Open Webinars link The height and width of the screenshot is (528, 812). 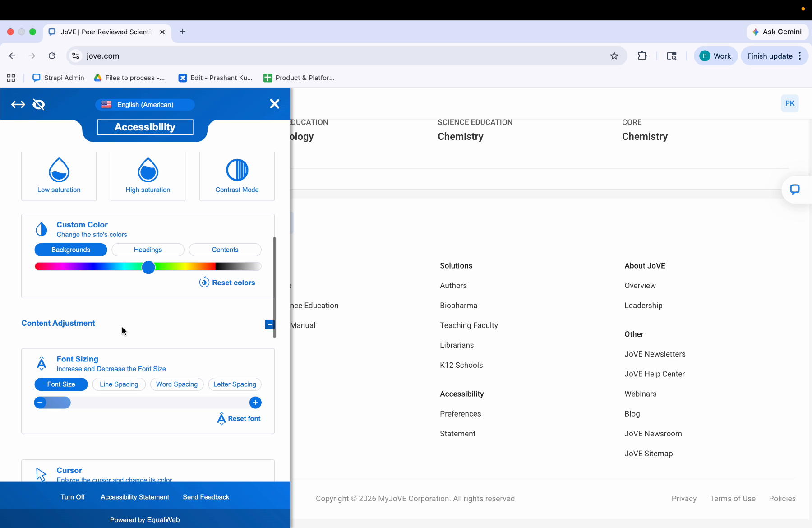641,394
